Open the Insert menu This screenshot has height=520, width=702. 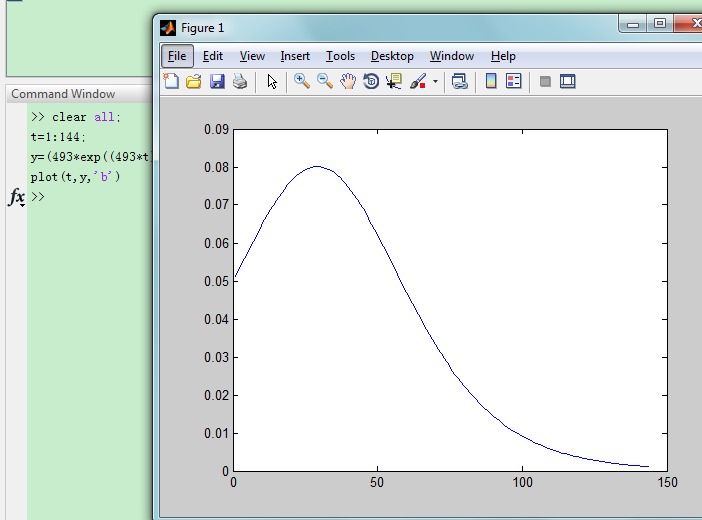point(295,56)
